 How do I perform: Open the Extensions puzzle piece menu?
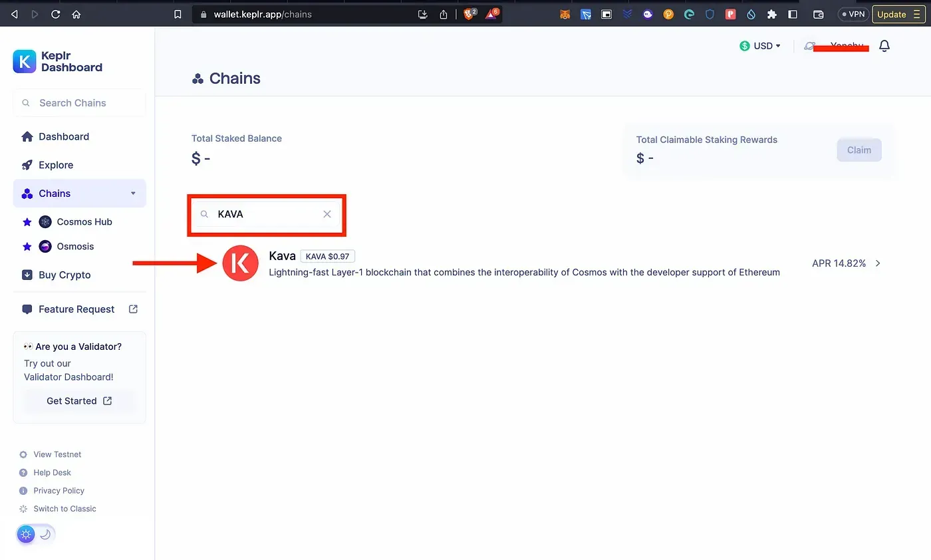point(771,14)
